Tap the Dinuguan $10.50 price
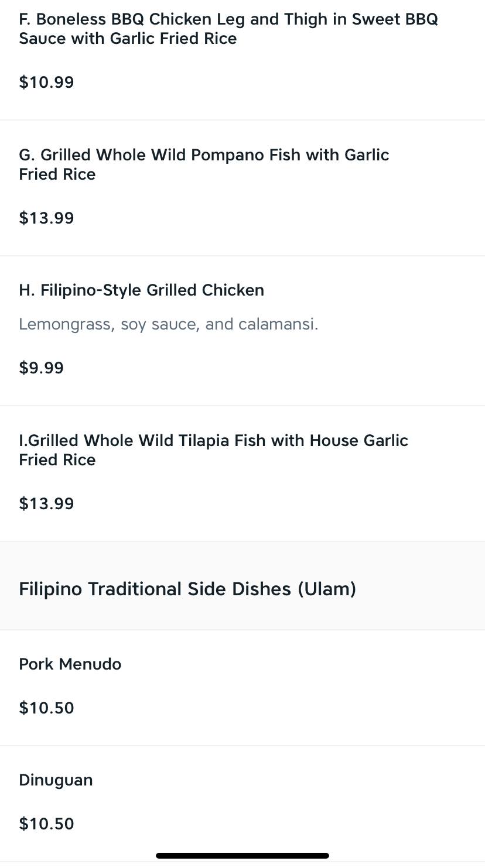The width and height of the screenshot is (485, 868). pyautogui.click(x=46, y=824)
